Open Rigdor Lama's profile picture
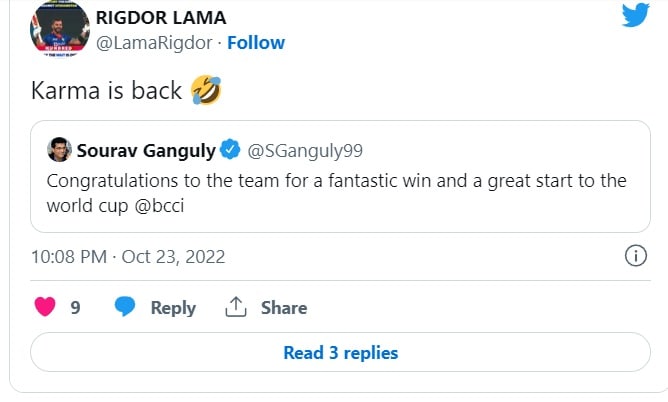The height and width of the screenshot is (402, 668). [x=57, y=27]
